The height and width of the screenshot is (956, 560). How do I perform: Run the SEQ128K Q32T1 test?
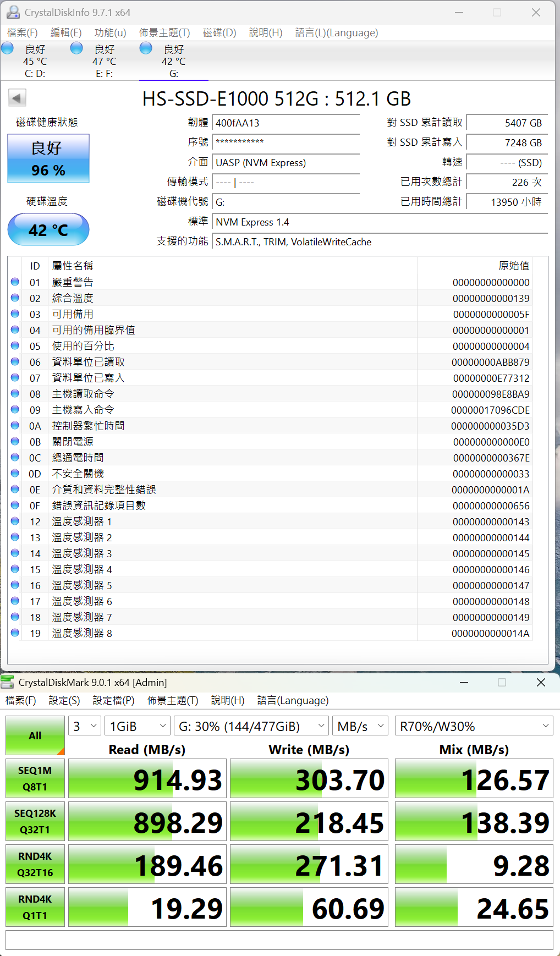[x=35, y=821]
